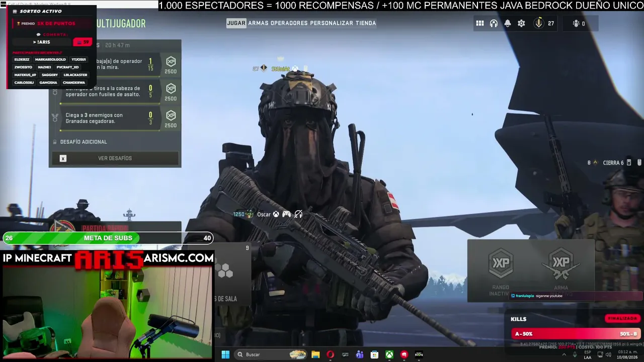This screenshot has width=644, height=362.
Task: Open the game settings gear icon
Action: coord(521,23)
